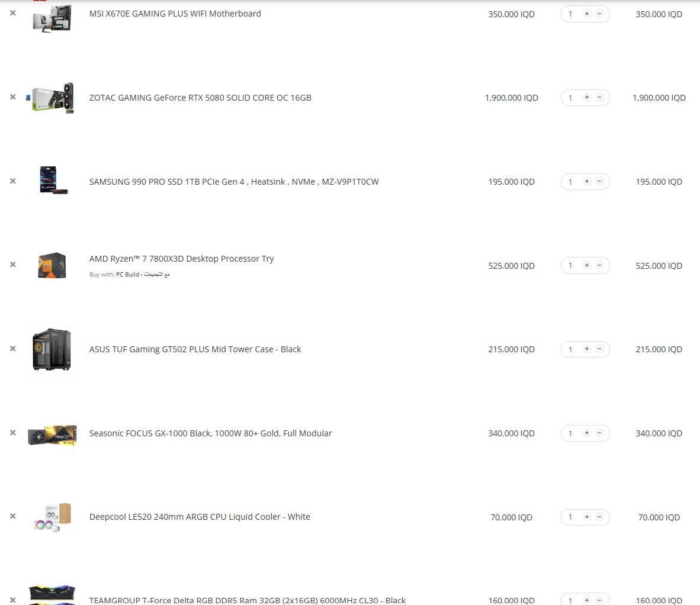The image size is (700, 605).
Task: Open AMD Ryzen 7 7800X3D product link
Action: tap(181, 259)
